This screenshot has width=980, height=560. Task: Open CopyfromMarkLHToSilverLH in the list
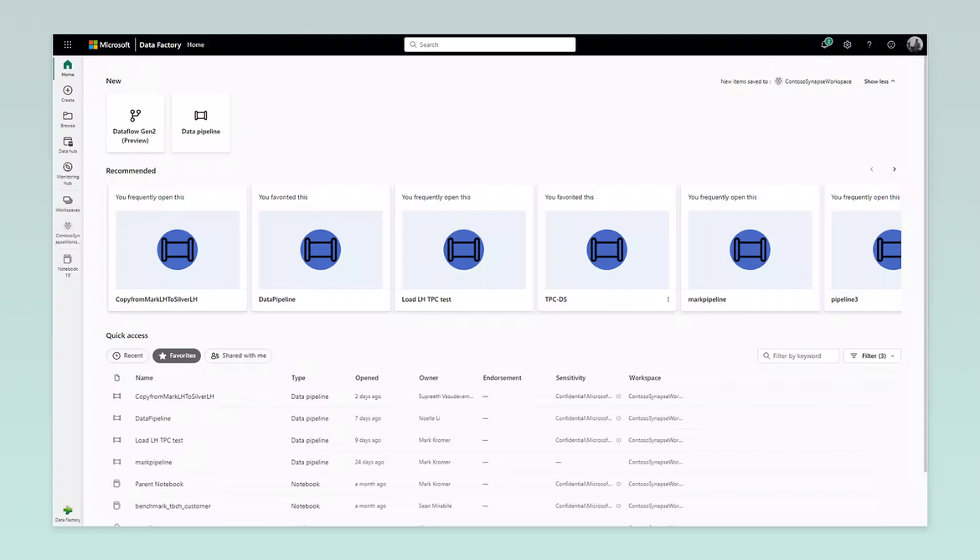[174, 397]
